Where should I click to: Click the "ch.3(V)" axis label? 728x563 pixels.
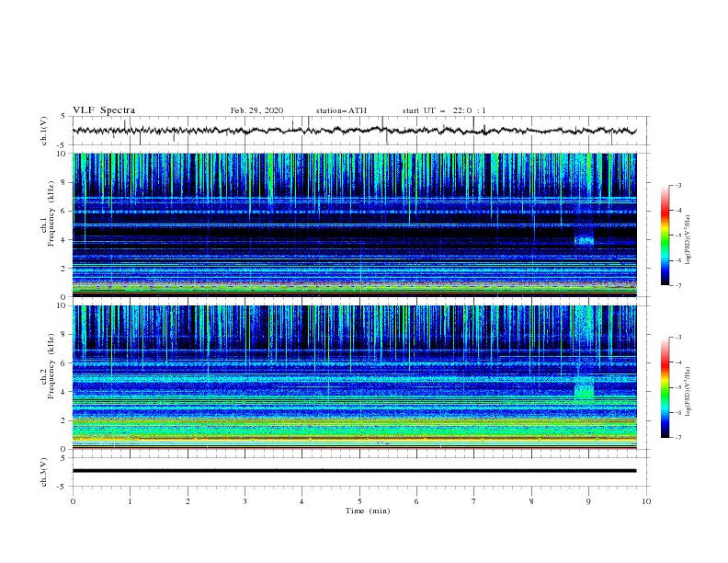point(44,472)
